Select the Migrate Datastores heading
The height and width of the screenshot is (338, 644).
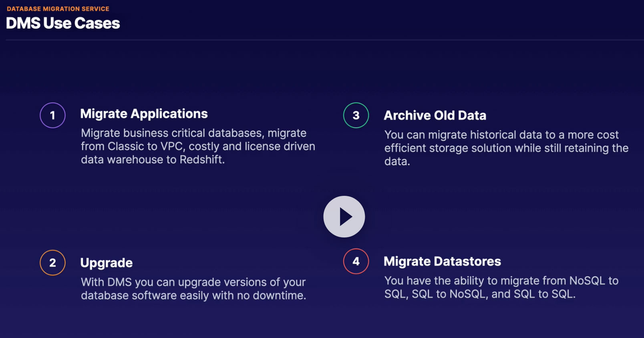point(442,262)
